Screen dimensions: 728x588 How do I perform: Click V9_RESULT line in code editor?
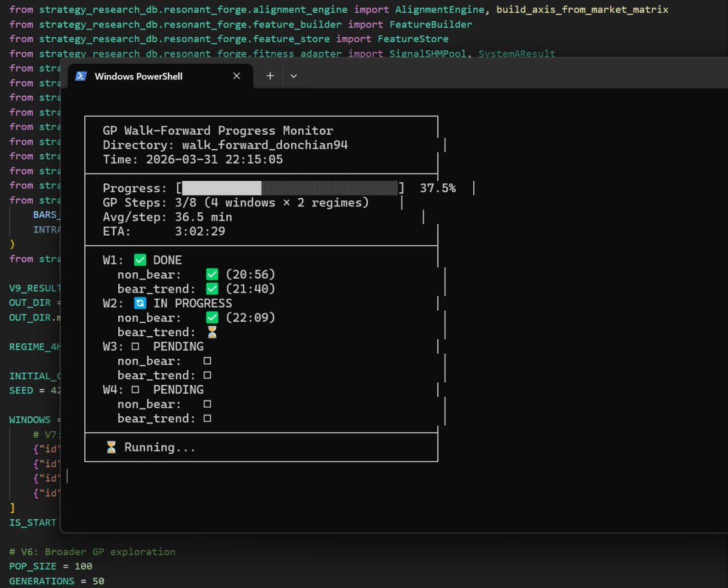tap(35, 288)
